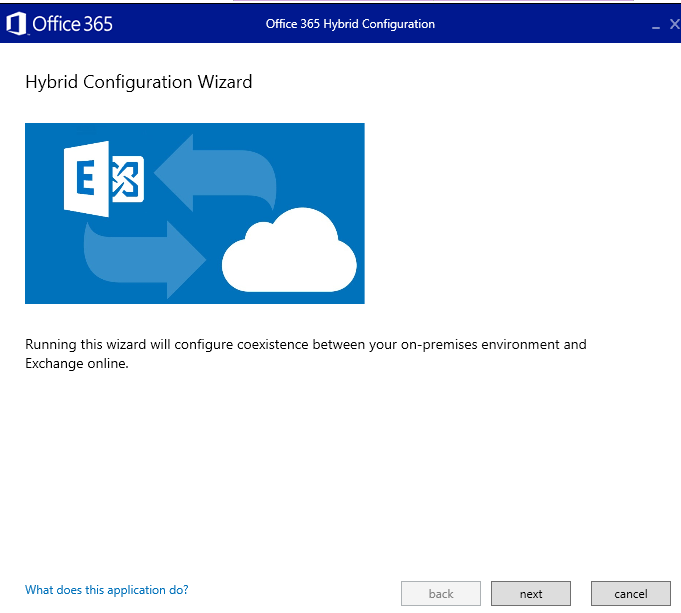Viewport: 681px width, 613px height.
Task: Click 'Office 365 Hybrid Configuration' window title
Action: tap(350, 24)
